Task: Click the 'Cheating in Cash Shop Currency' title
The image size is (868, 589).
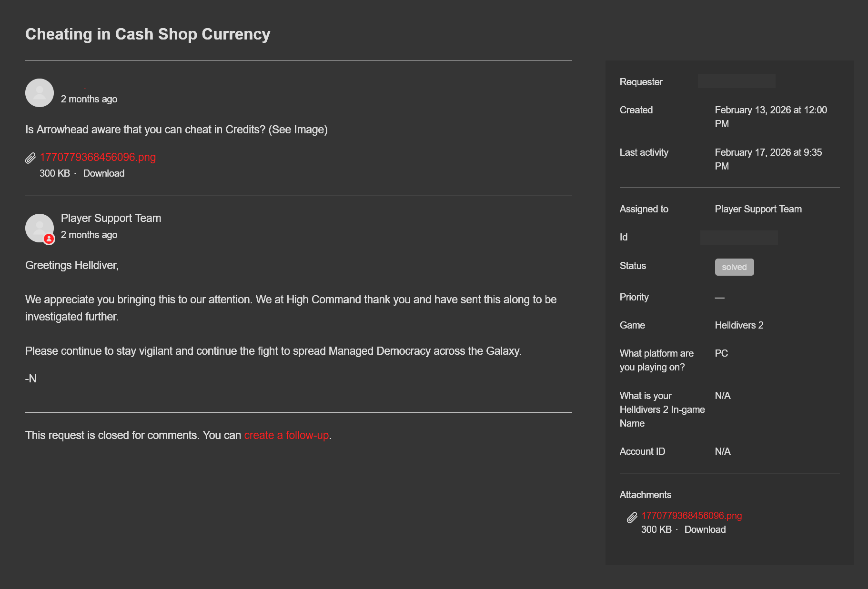Action: pyautogui.click(x=148, y=34)
